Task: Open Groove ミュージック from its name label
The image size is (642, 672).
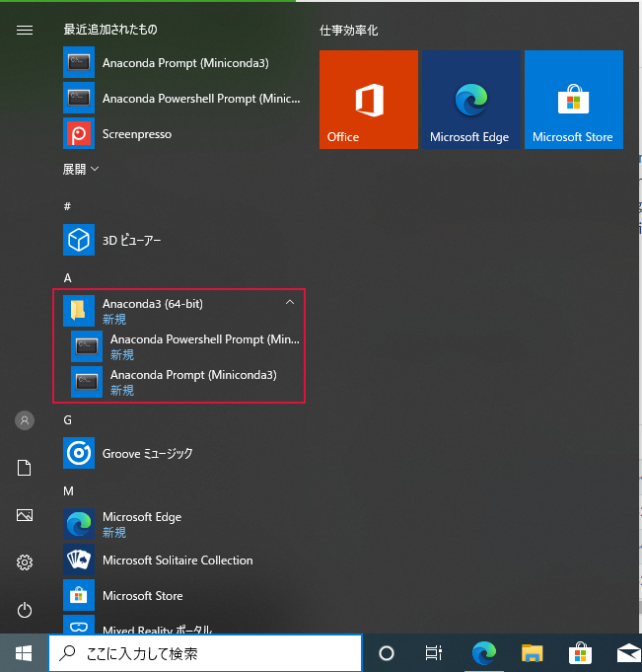Action: coord(147,454)
